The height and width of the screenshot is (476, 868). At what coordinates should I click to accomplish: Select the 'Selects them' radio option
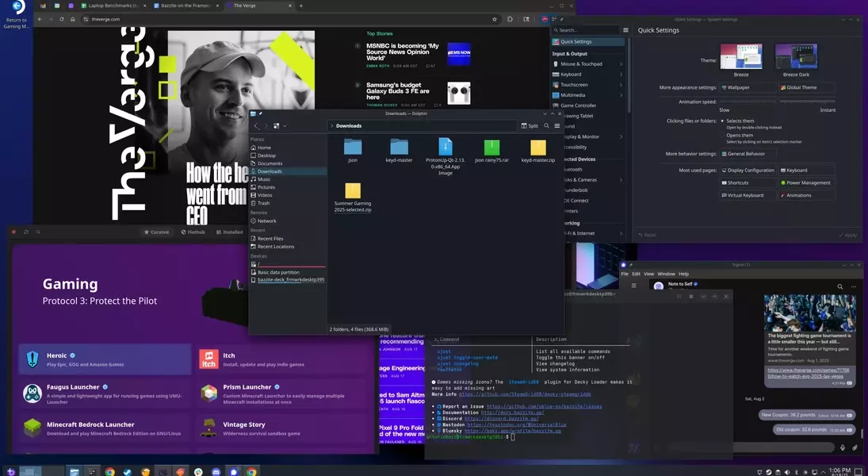[x=722, y=121]
